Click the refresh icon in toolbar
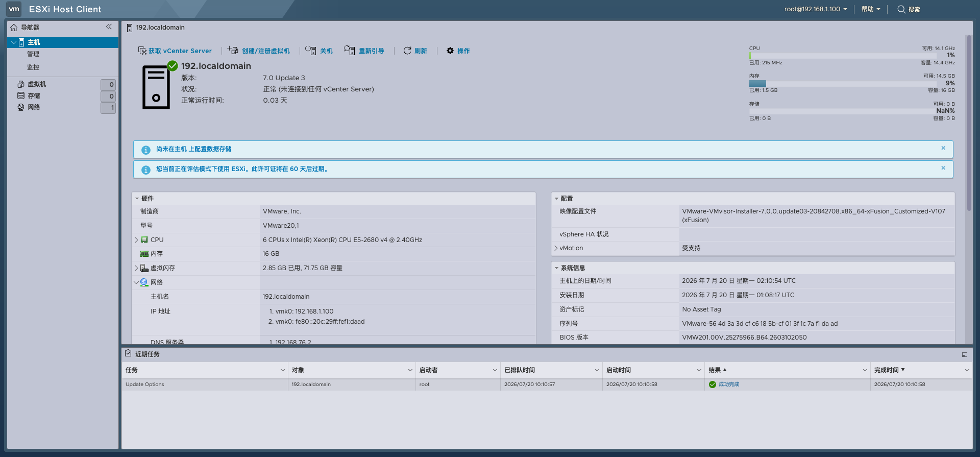The width and height of the screenshot is (980, 457). [x=407, y=51]
